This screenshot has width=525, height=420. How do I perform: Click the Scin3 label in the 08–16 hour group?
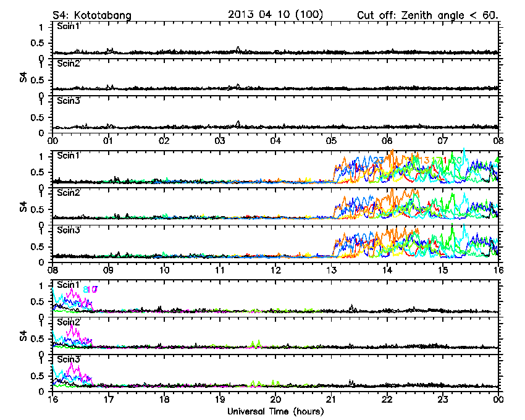click(x=69, y=230)
